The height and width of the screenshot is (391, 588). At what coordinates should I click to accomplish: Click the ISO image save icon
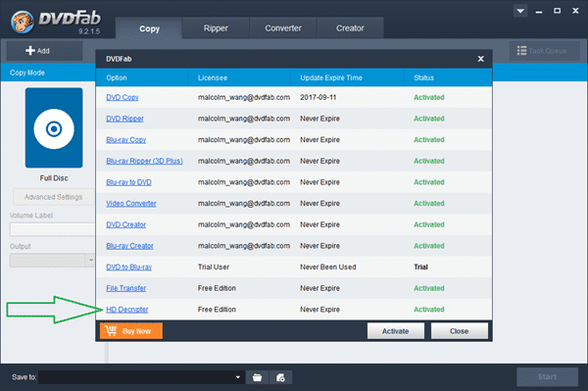280,377
